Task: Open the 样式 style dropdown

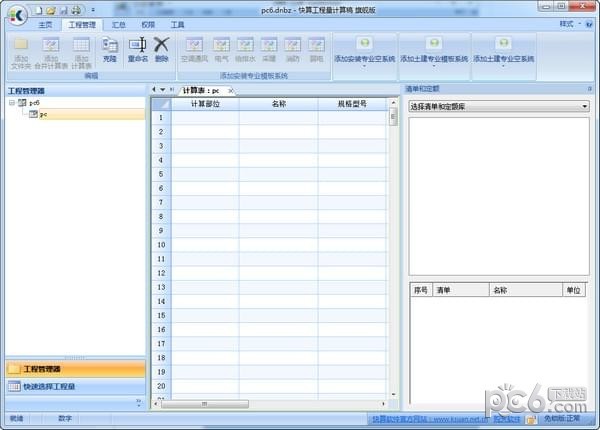Action: [570, 24]
